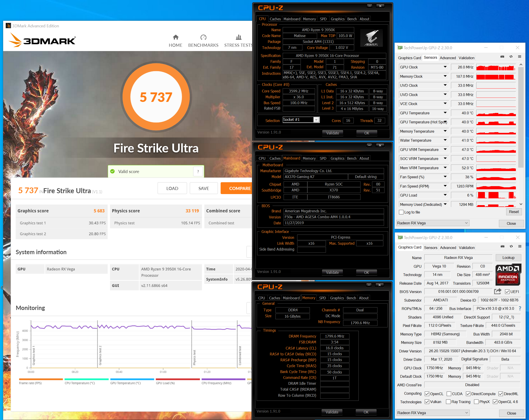Click Validate in CPU-Z CPU window
Viewport: 529px width, 420px height.
(332, 133)
